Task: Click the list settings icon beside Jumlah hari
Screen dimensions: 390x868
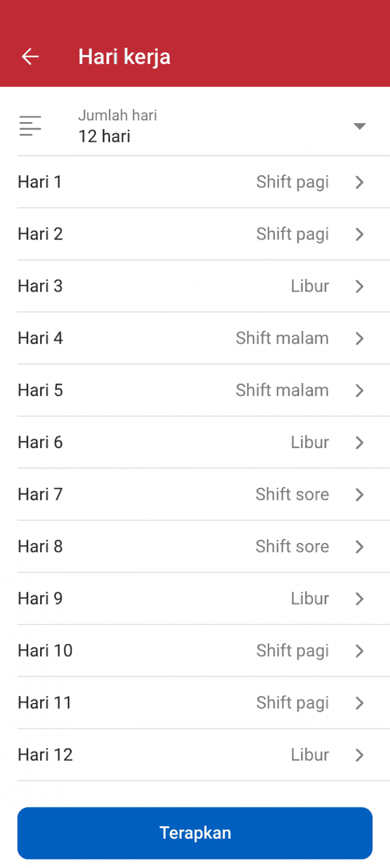Action: coord(30,125)
